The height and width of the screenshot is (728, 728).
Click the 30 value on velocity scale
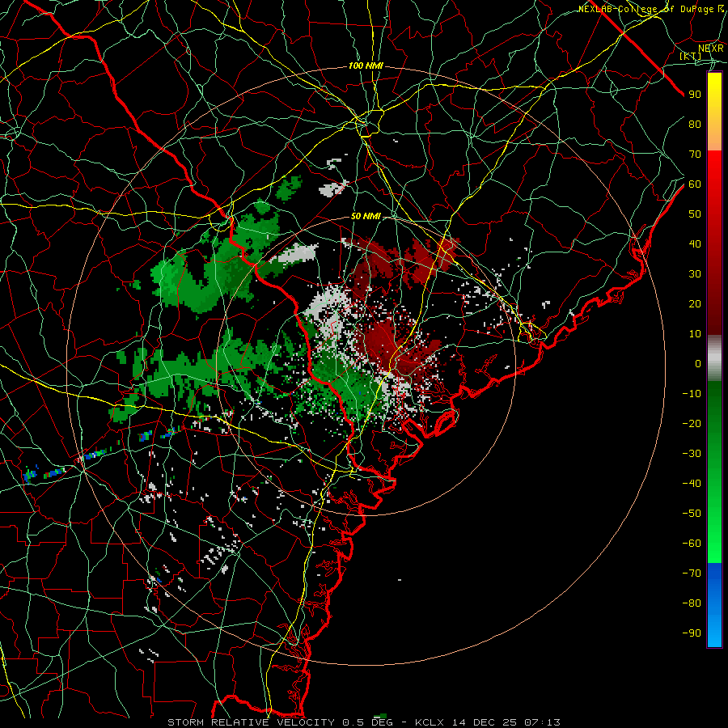695,274
